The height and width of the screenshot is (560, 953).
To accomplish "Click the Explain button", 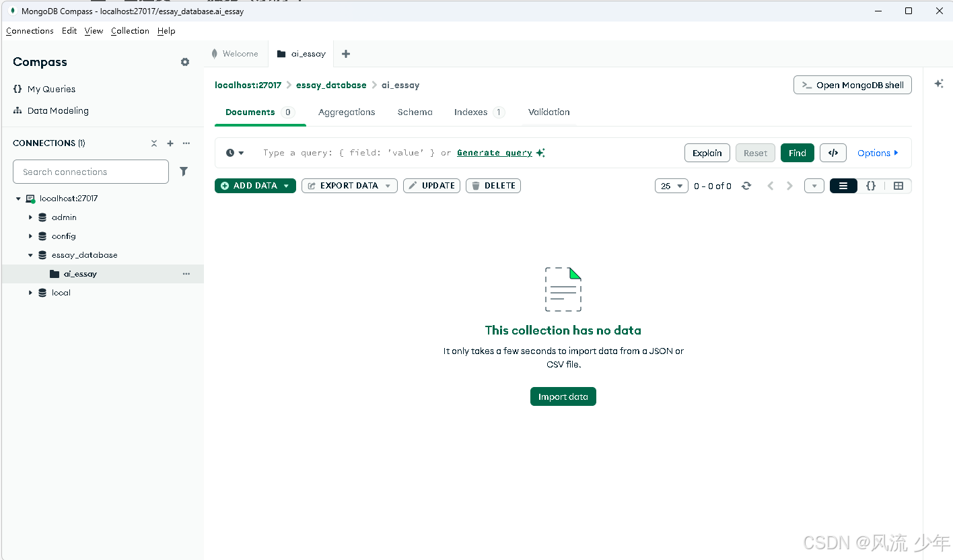I will (707, 153).
